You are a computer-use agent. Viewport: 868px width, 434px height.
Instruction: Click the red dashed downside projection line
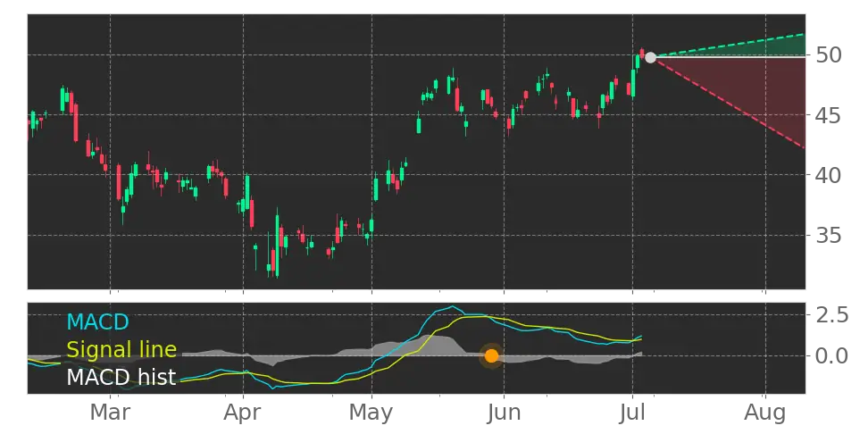pos(730,103)
